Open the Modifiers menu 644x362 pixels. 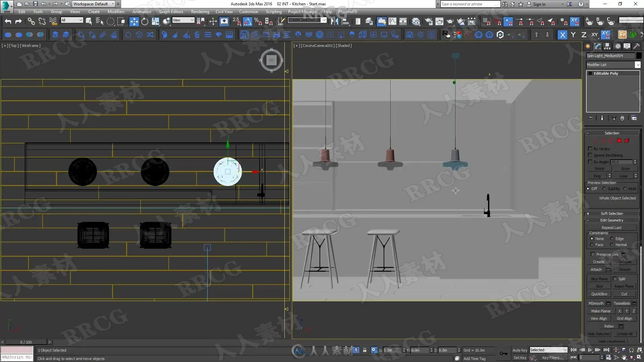116,11
